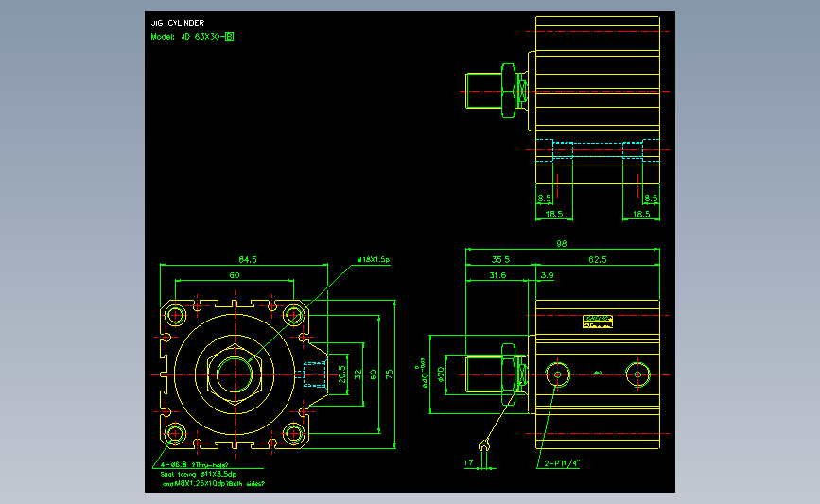820x504 pixels.
Task: Select the M18X1.5p thread callout
Action: click(x=374, y=259)
